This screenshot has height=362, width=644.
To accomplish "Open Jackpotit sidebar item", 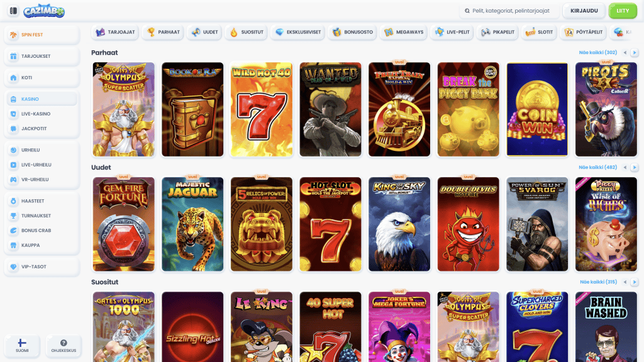I will click(x=42, y=128).
